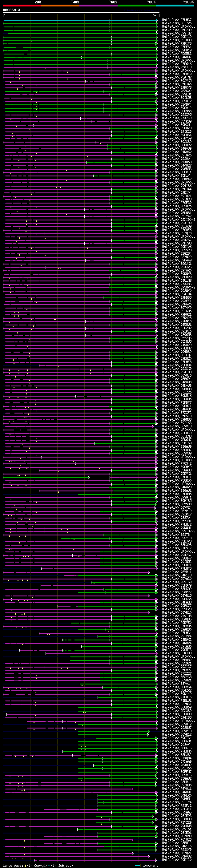The height and width of the screenshot is (868, 197).
Task: Open hit UniRef100_Q2L3E1
Action: (176, 809)
